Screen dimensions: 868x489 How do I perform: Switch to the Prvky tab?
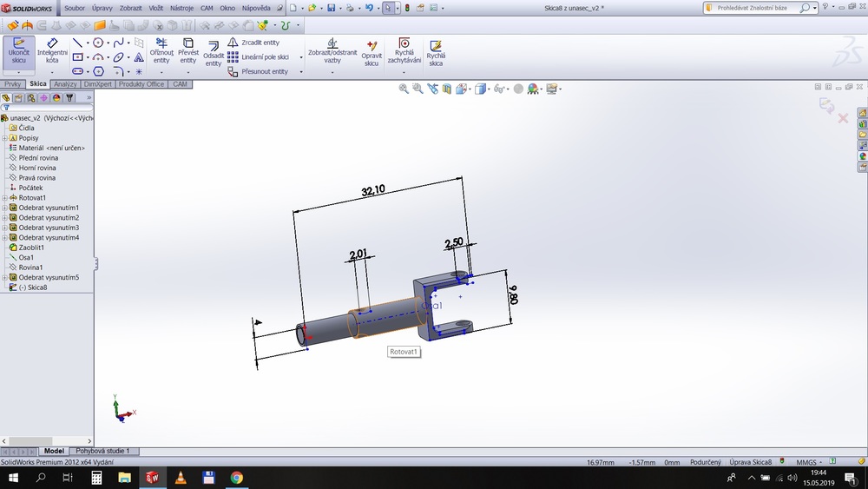12,84
